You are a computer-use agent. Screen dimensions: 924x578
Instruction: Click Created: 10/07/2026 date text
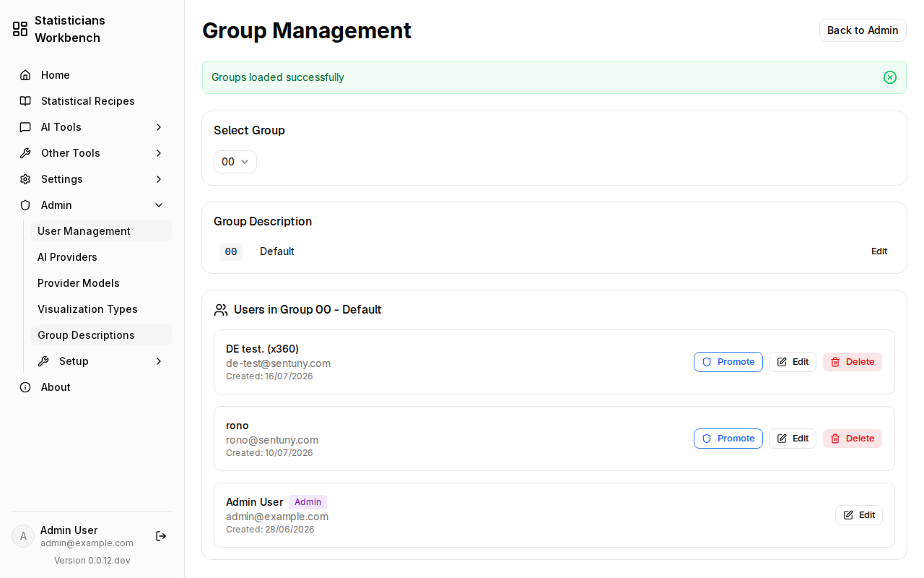click(269, 453)
